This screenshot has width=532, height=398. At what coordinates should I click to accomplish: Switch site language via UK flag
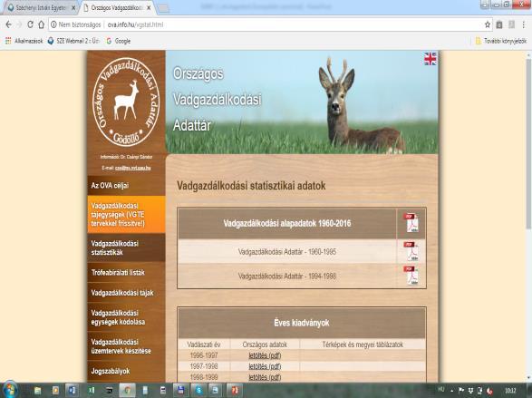(430, 59)
